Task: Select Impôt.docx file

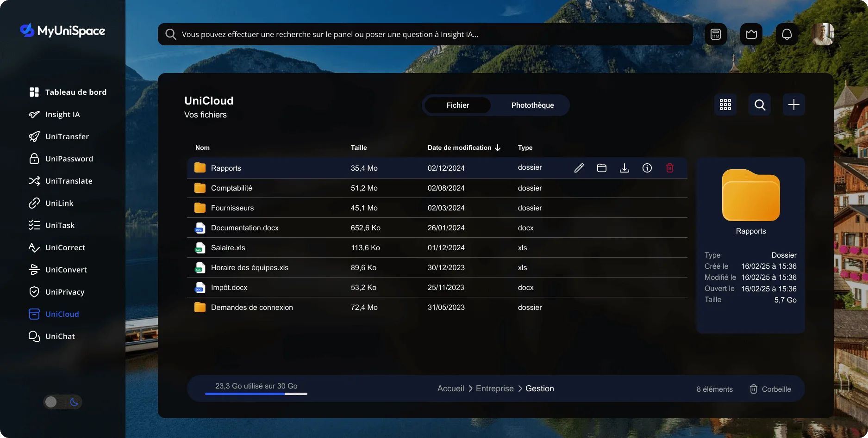Action: tap(437, 287)
